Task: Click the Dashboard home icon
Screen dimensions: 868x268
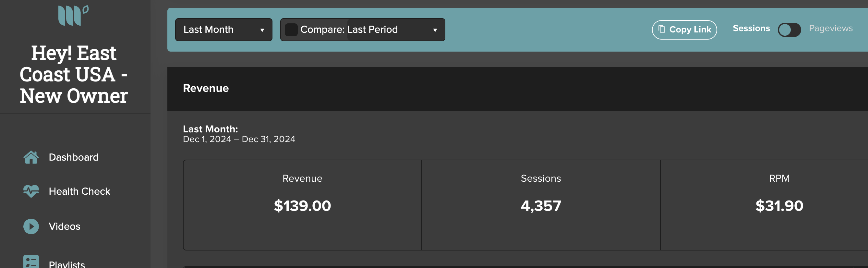Action: pos(31,157)
